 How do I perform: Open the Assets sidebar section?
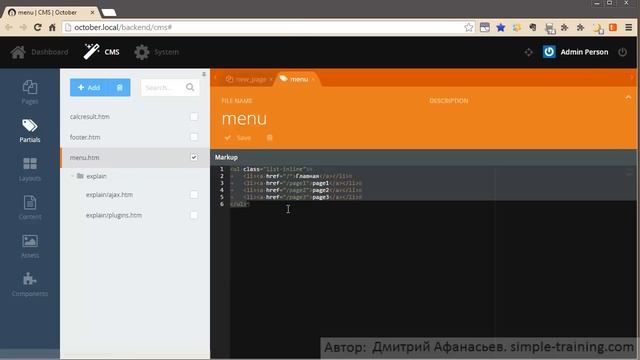point(30,246)
